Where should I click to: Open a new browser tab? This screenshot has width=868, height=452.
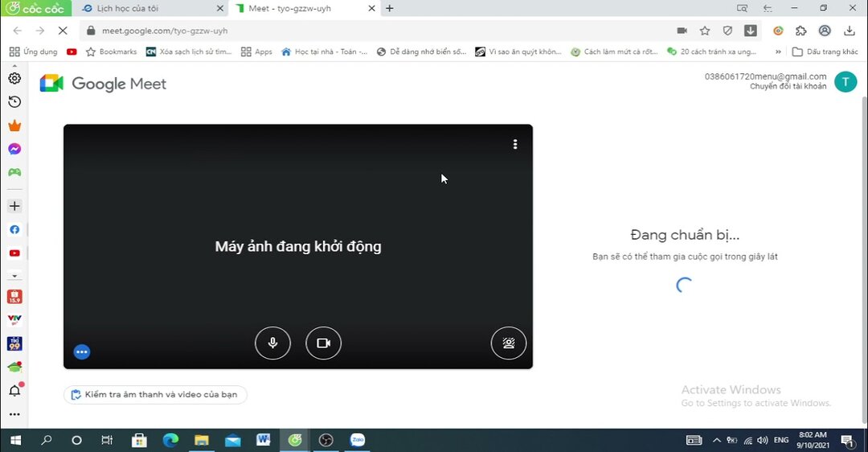[390, 8]
